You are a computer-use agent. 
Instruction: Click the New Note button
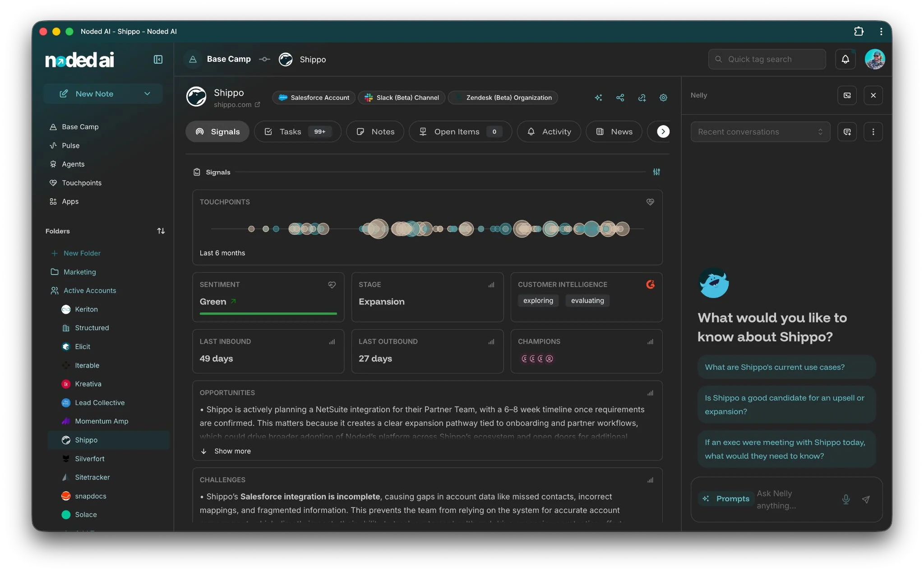tap(103, 94)
